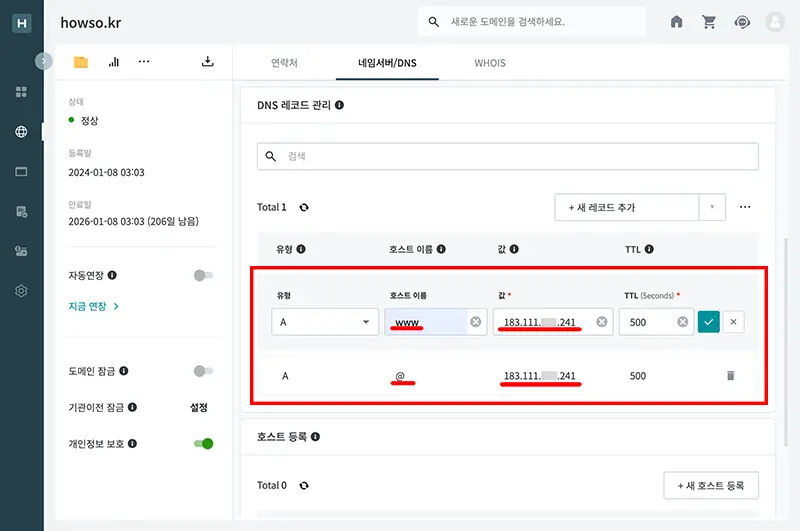Image resolution: width=800 pixels, height=531 pixels.
Task: Click the @ host name in existing record
Action: coord(400,376)
